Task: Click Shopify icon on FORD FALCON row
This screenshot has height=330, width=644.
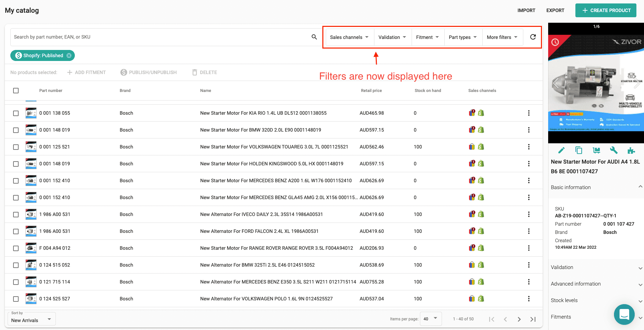Action: coord(481,231)
